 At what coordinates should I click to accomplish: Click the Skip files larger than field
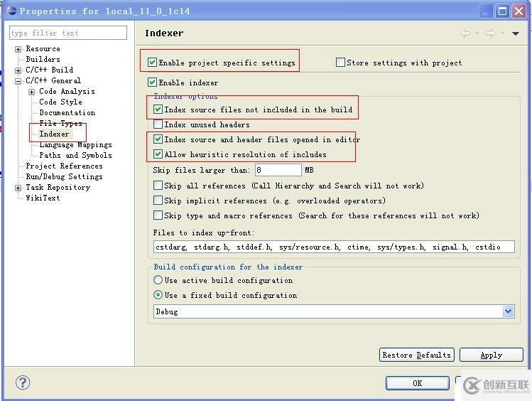tap(278, 170)
